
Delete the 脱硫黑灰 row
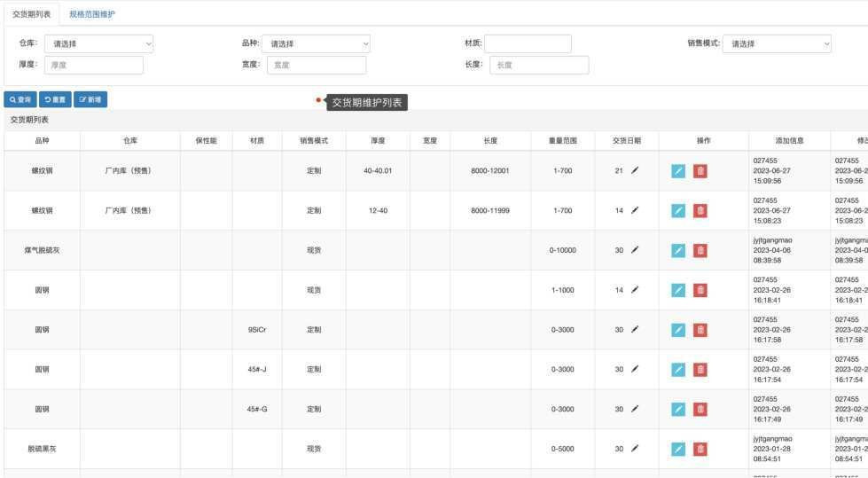click(700, 450)
